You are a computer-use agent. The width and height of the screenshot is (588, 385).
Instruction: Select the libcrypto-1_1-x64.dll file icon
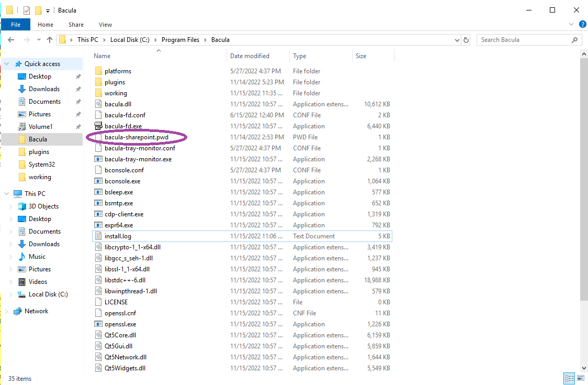point(98,247)
